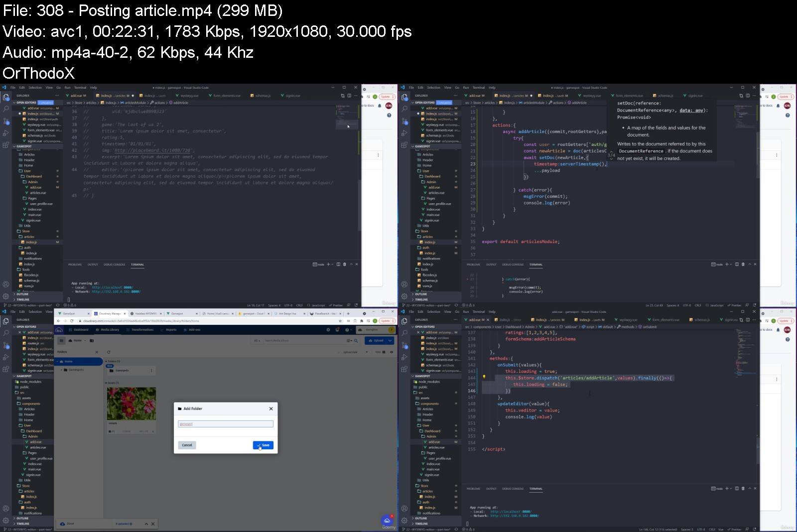Split the terminal in top-left frame
Image resolution: width=797 pixels, height=532 pixels.
[338, 265]
